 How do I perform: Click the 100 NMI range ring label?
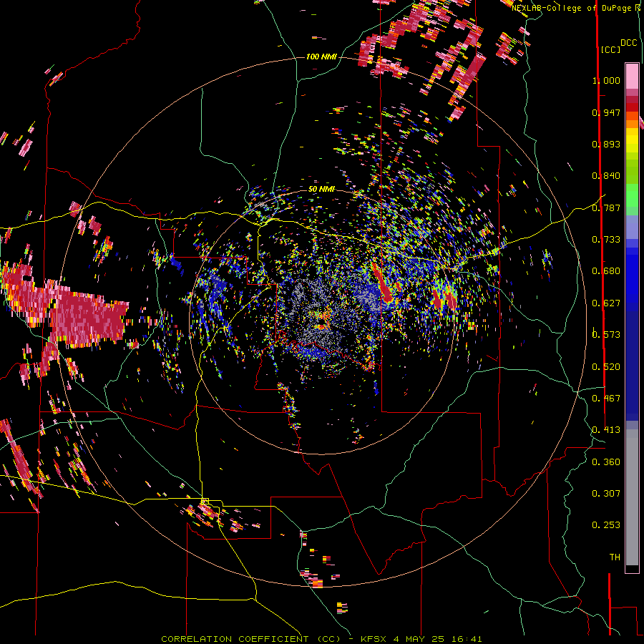click(x=321, y=57)
